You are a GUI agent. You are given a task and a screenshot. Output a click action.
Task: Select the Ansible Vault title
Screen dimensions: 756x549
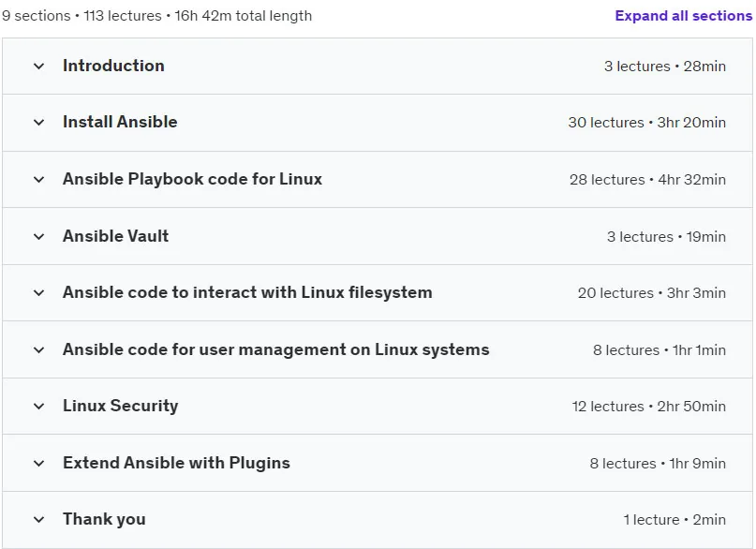116,236
